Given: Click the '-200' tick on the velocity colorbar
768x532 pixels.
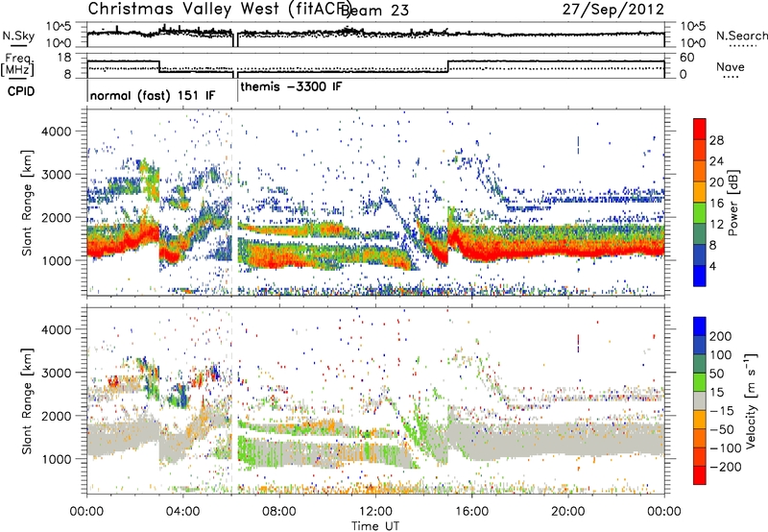Looking at the screenshot, I should pos(726,467).
